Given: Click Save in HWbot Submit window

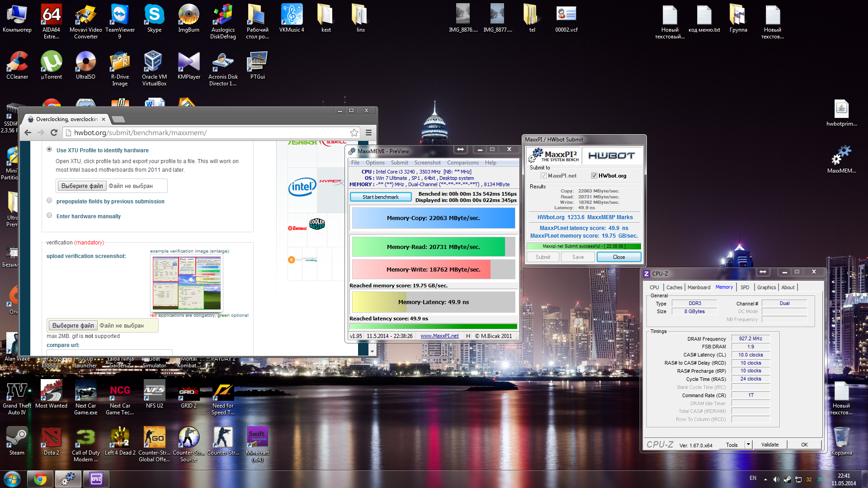Looking at the screenshot, I should pos(578,257).
